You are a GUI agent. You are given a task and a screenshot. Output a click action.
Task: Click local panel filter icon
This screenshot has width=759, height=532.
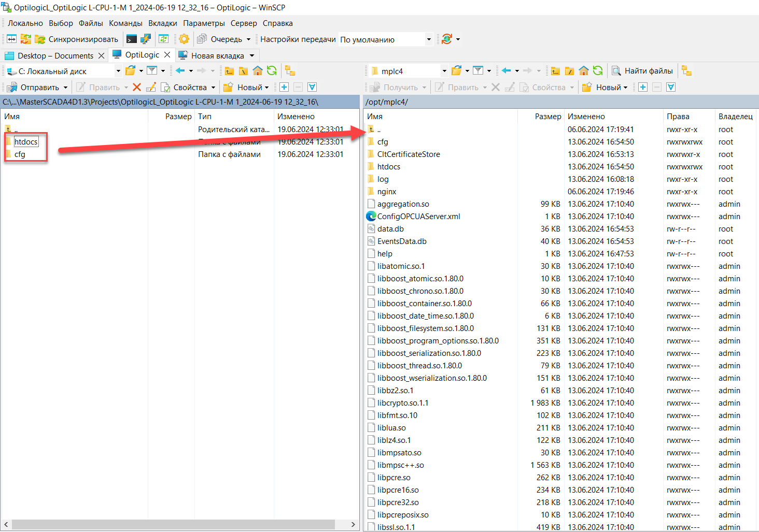[152, 70]
